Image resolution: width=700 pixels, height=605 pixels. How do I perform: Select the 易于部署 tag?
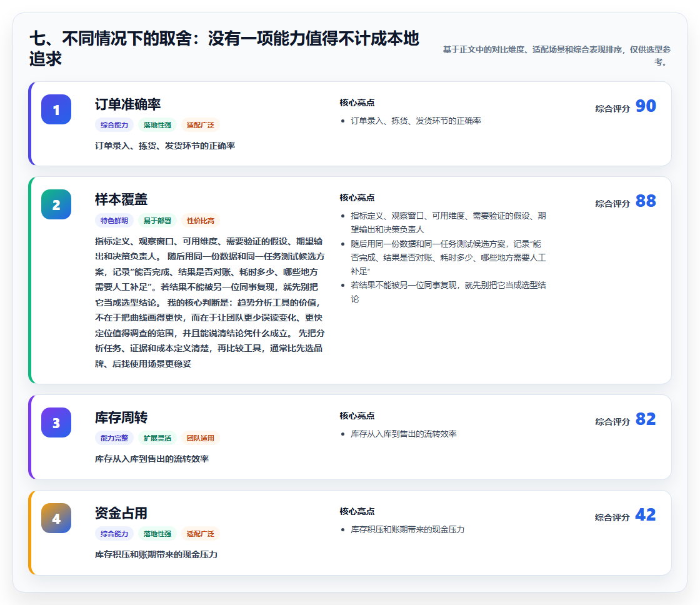coord(157,221)
